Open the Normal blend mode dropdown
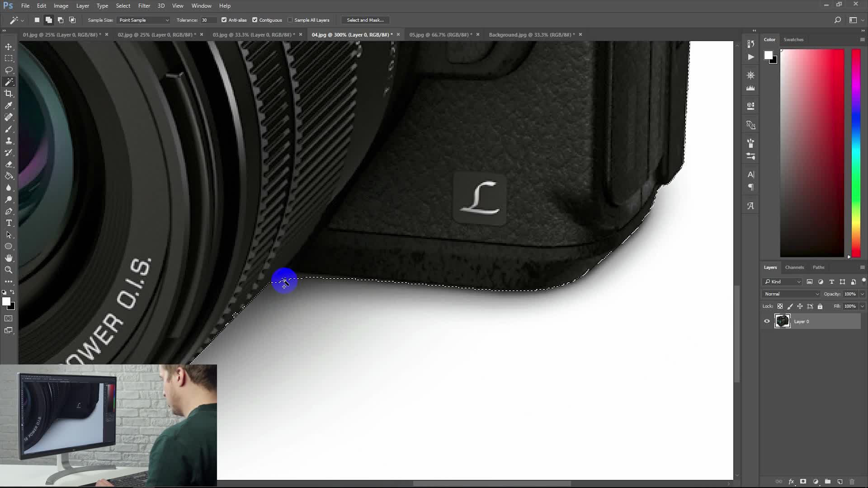868x488 pixels. click(x=791, y=294)
